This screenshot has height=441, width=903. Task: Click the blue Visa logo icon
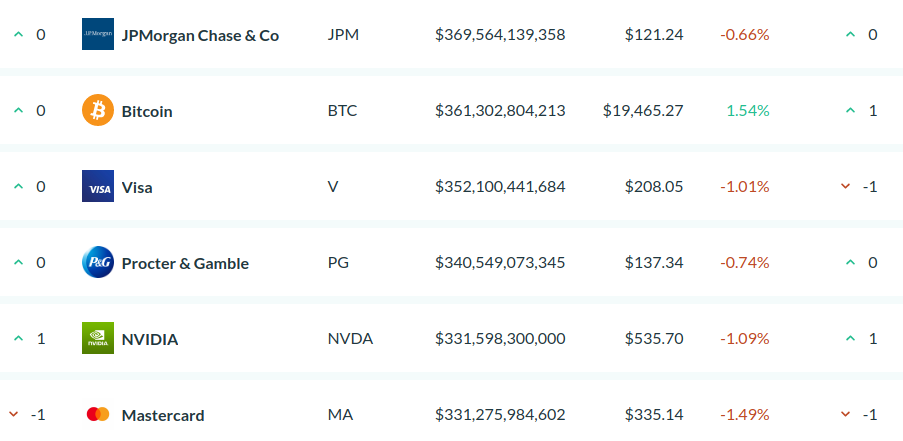coord(98,187)
